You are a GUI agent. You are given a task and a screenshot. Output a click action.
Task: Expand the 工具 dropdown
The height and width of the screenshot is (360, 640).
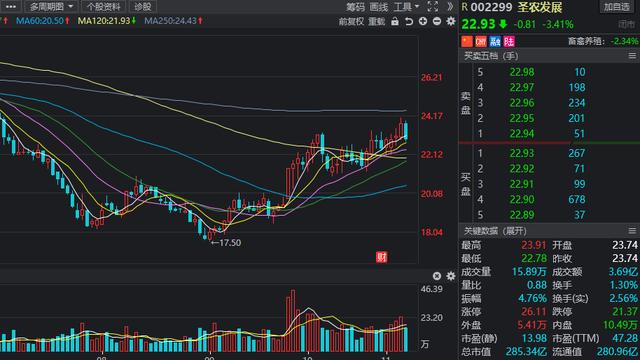pyautogui.click(x=406, y=7)
